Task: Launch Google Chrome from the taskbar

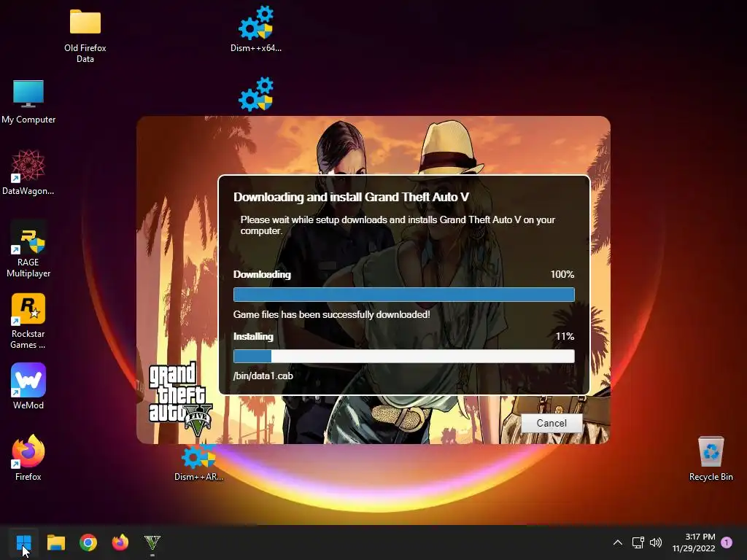Action: click(88, 542)
